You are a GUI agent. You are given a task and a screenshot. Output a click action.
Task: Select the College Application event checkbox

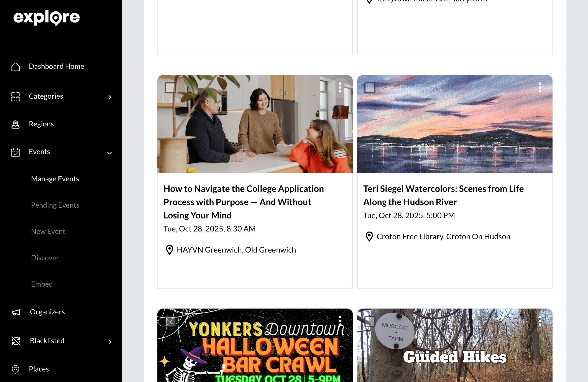170,88
